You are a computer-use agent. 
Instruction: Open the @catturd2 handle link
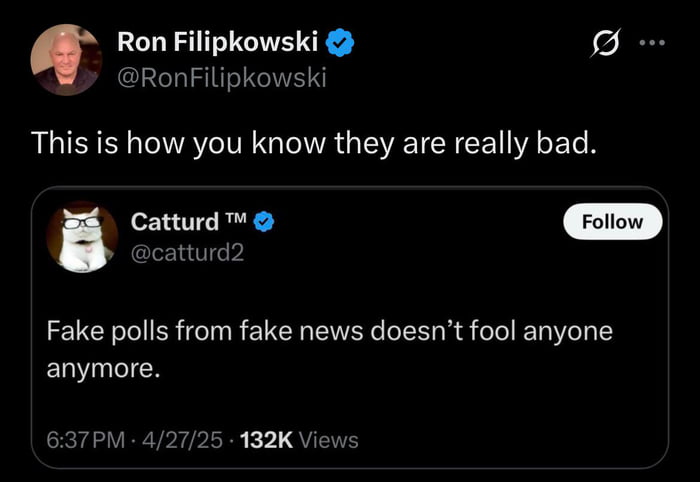tap(187, 253)
